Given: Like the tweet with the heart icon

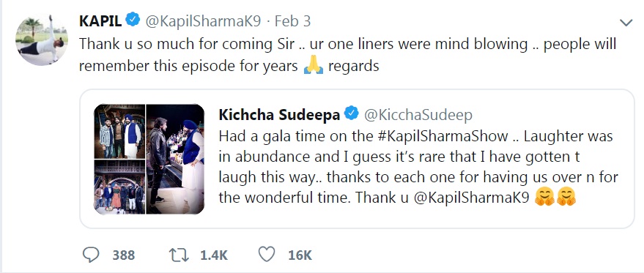Looking at the screenshot, I should [x=267, y=255].
